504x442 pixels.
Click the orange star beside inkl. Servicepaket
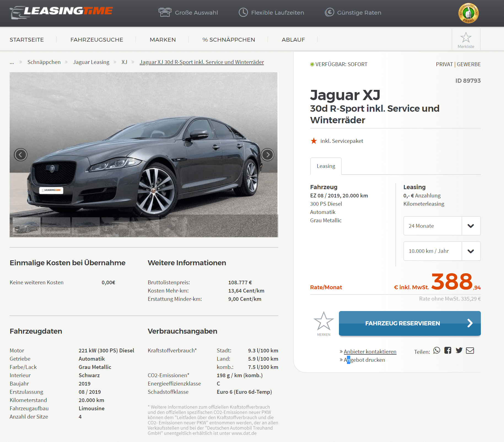[314, 141]
